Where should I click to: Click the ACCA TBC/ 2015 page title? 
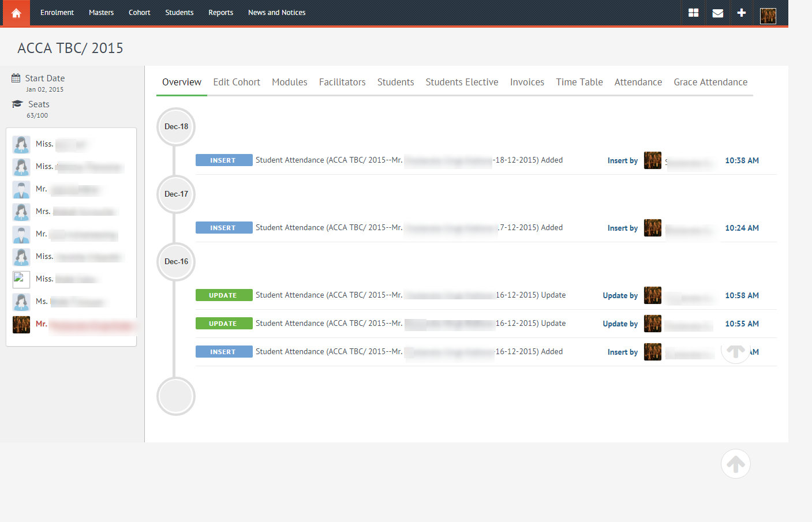click(x=70, y=48)
